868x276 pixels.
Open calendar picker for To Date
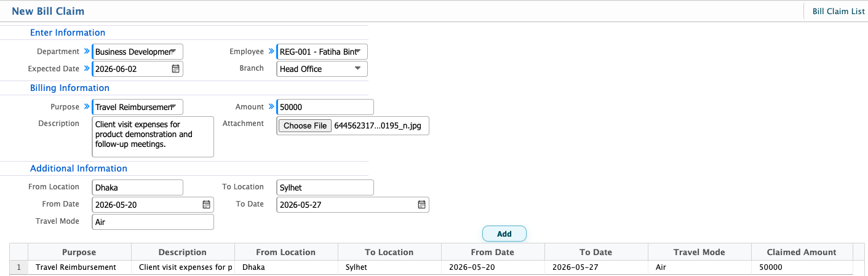pos(421,205)
